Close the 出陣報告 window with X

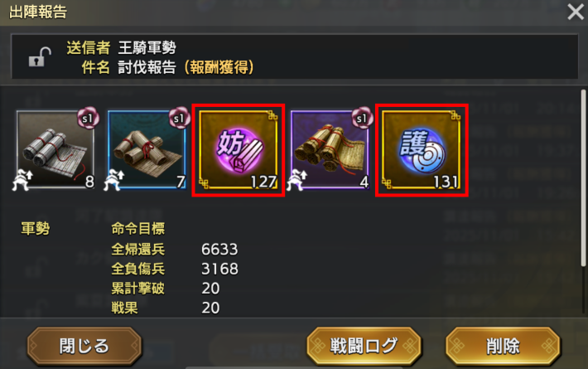click(x=576, y=12)
